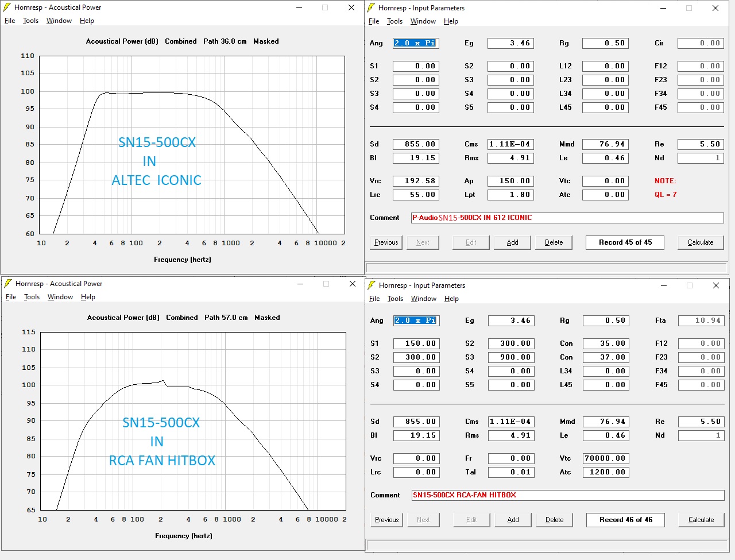Click comment field SN15-500CX RCA-FAN HITBOX
Viewport: 735px width, 560px height.
(x=568, y=495)
